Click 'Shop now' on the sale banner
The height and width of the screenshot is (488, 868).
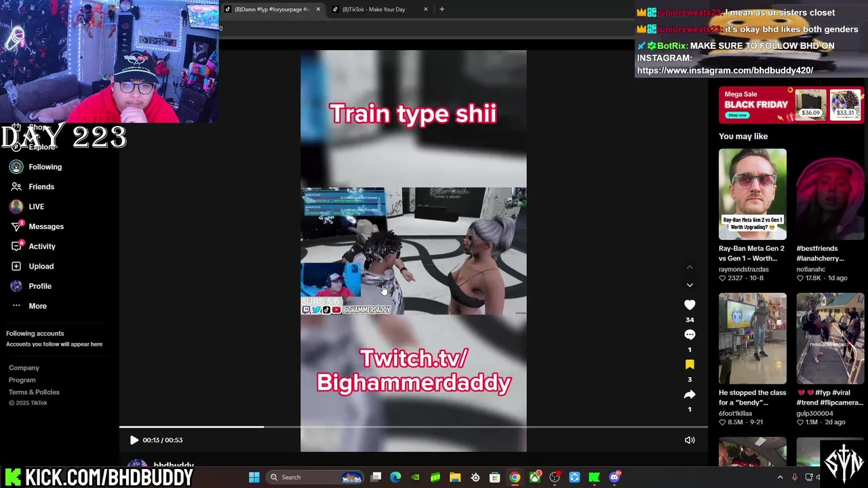pos(737,115)
